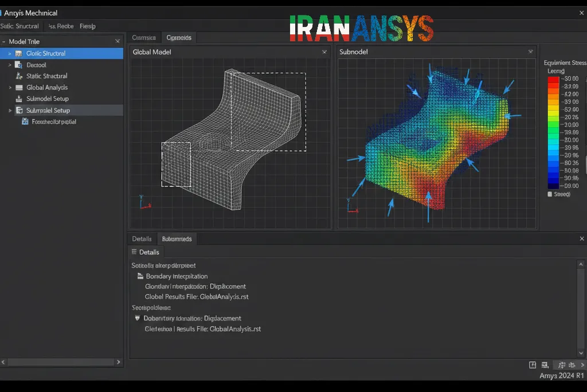
Task: Click 'Results File: GlobalAnalysis.rst' row
Action: click(x=202, y=329)
